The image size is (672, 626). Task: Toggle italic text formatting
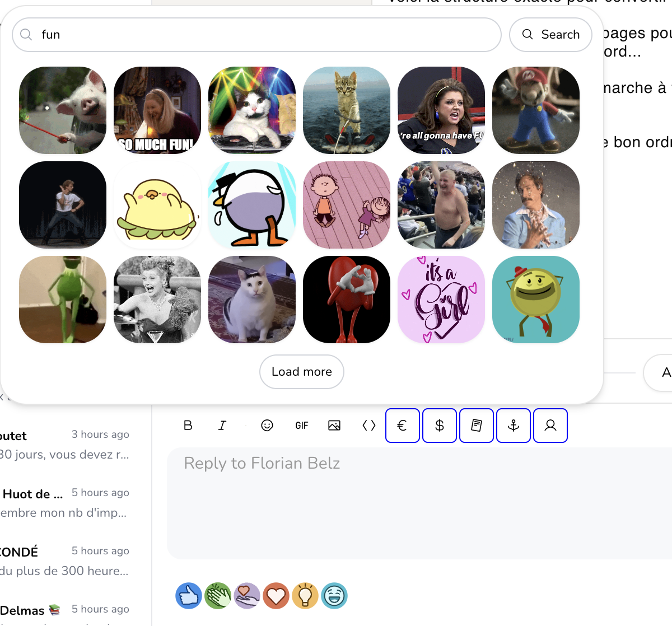coord(222,426)
